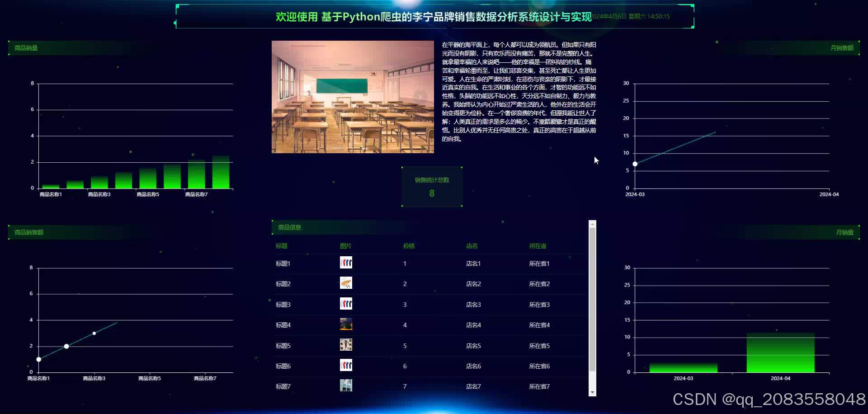Click the 标题 column header
This screenshot has width=868, height=414.
(281, 246)
